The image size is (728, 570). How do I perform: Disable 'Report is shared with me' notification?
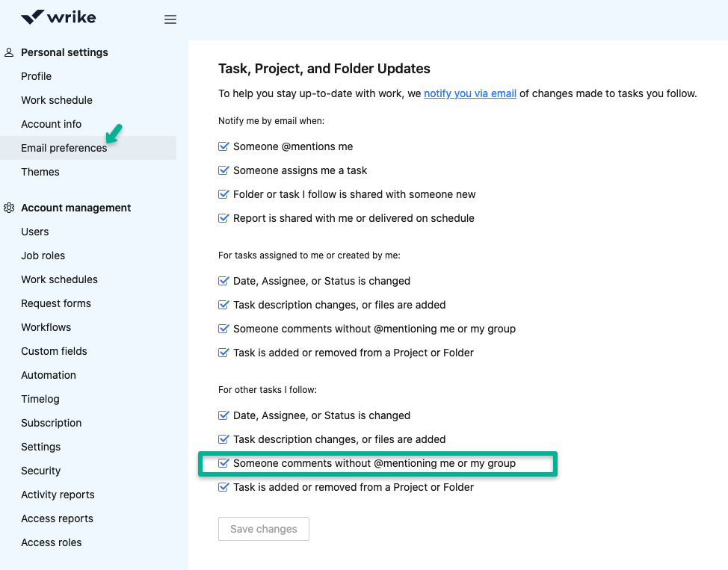coord(223,219)
